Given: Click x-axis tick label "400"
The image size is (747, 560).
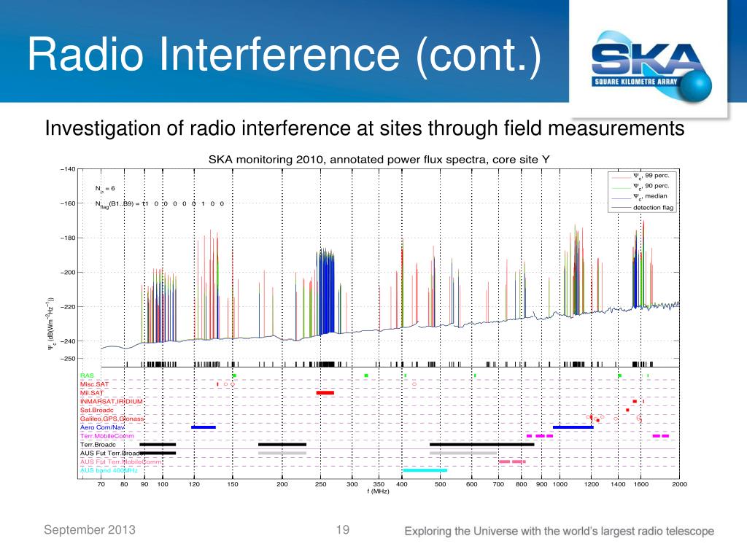Looking at the screenshot, I should pos(402,484).
